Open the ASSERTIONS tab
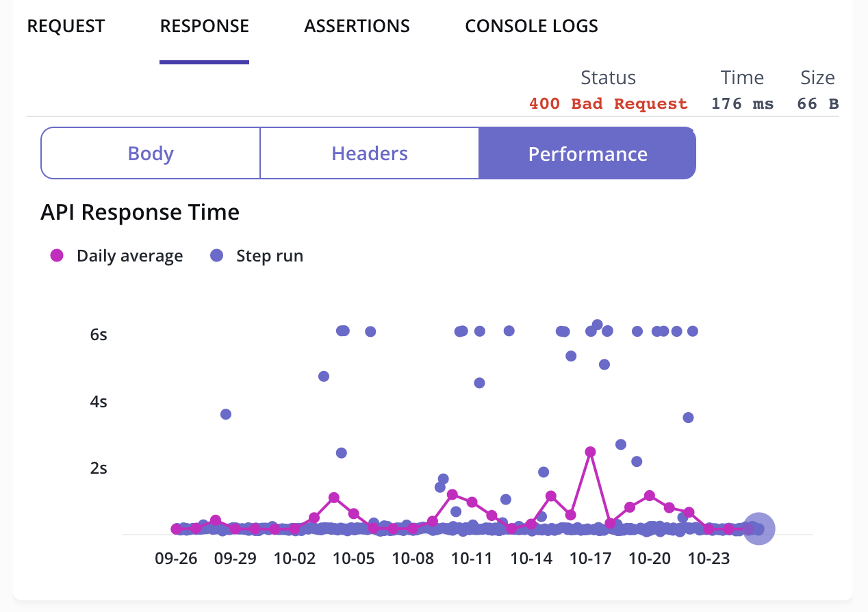The width and height of the screenshot is (868, 612). coord(357,27)
